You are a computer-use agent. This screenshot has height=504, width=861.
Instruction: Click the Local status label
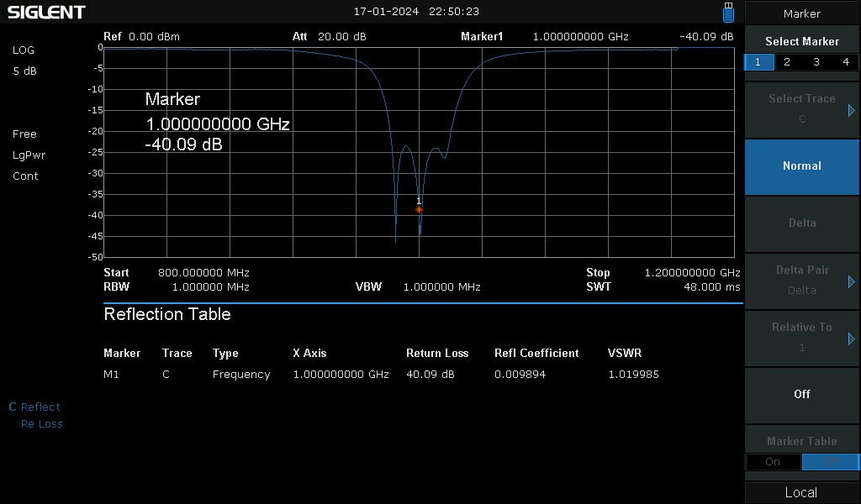click(801, 492)
